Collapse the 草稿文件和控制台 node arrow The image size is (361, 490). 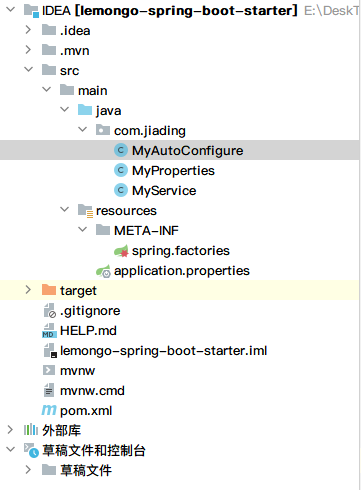(11, 450)
